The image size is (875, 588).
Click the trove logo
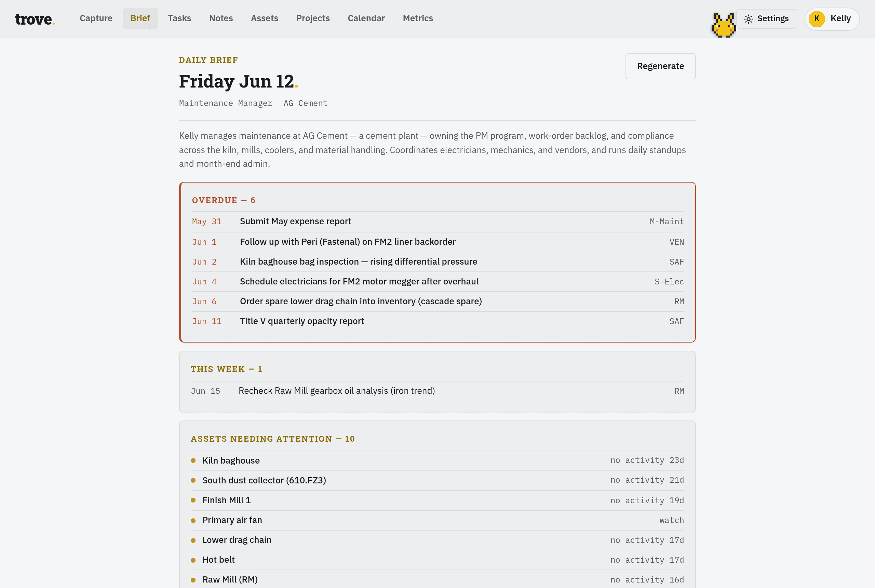tap(35, 19)
